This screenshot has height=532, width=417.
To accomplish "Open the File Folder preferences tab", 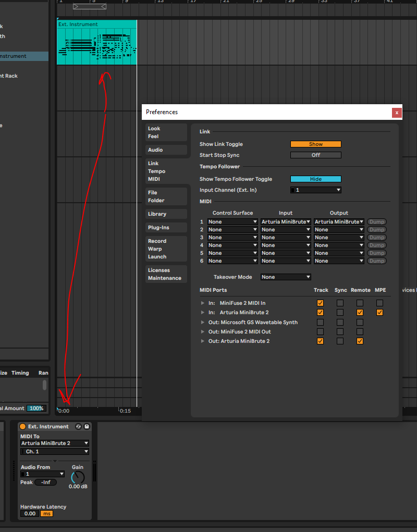I will point(166,196).
